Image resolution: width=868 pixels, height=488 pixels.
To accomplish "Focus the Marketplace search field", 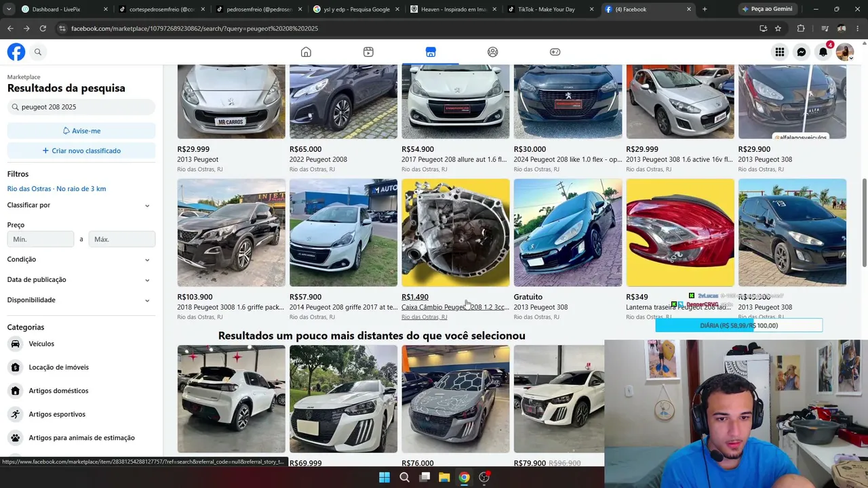I will pyautogui.click(x=81, y=107).
